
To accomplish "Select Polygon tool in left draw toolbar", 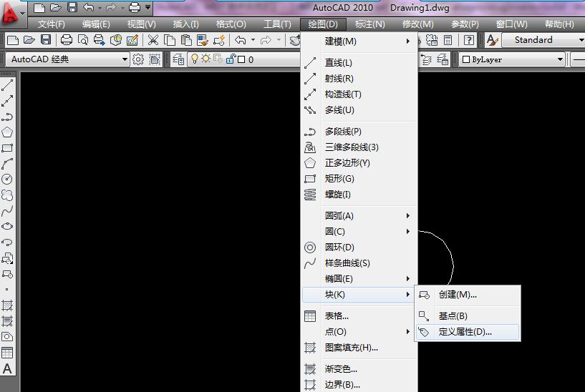I will click(7, 132).
